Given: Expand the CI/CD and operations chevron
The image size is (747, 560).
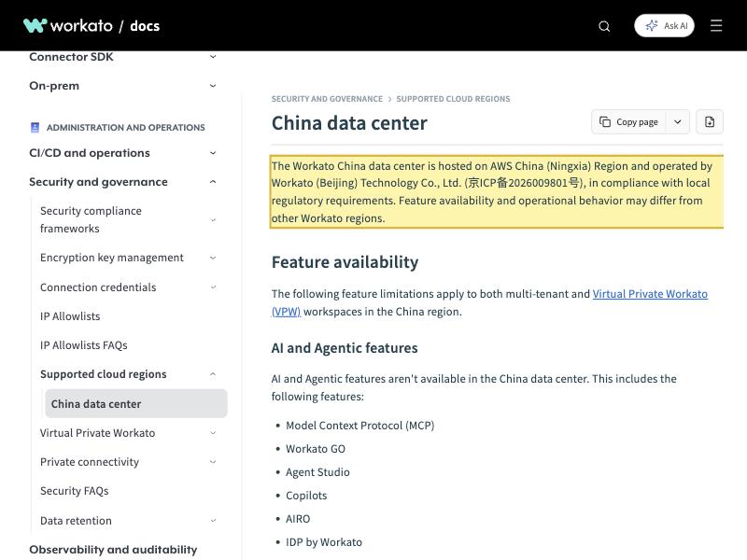Looking at the screenshot, I should tap(213, 153).
